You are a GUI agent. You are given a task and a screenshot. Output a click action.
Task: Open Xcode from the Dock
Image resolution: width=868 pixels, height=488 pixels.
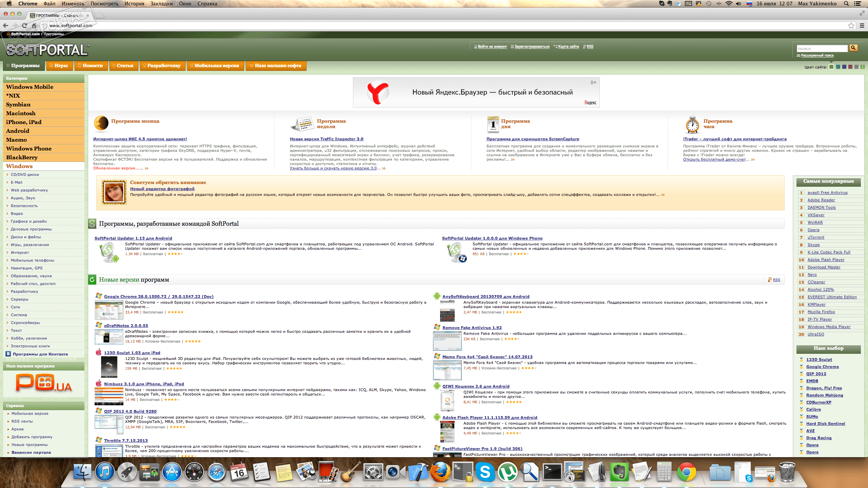click(418, 472)
